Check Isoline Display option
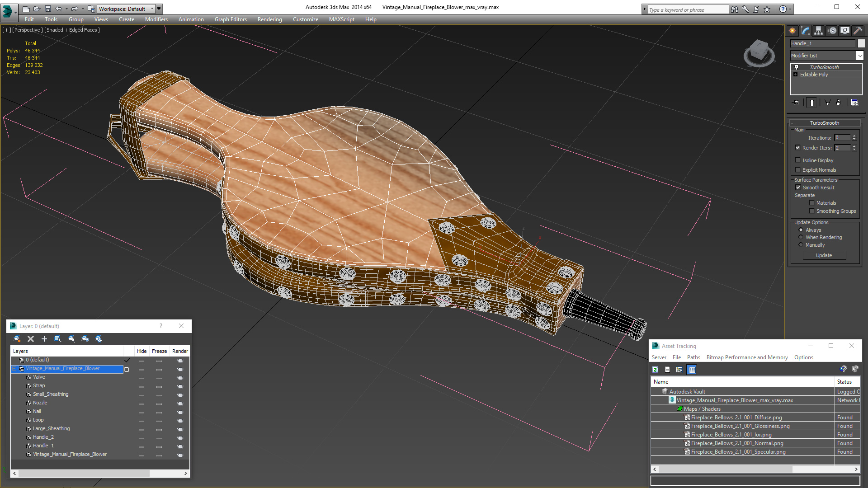The image size is (868, 488). click(798, 160)
